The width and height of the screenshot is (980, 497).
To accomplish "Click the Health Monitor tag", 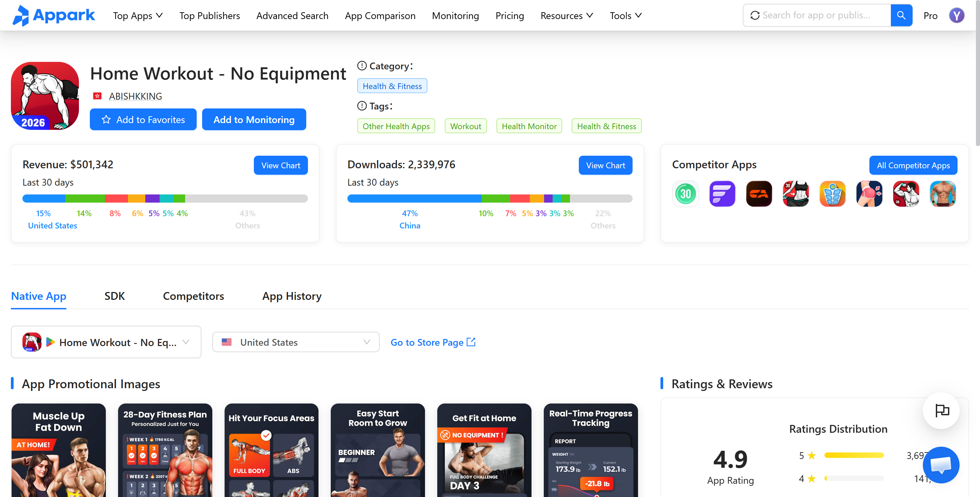I will [529, 126].
